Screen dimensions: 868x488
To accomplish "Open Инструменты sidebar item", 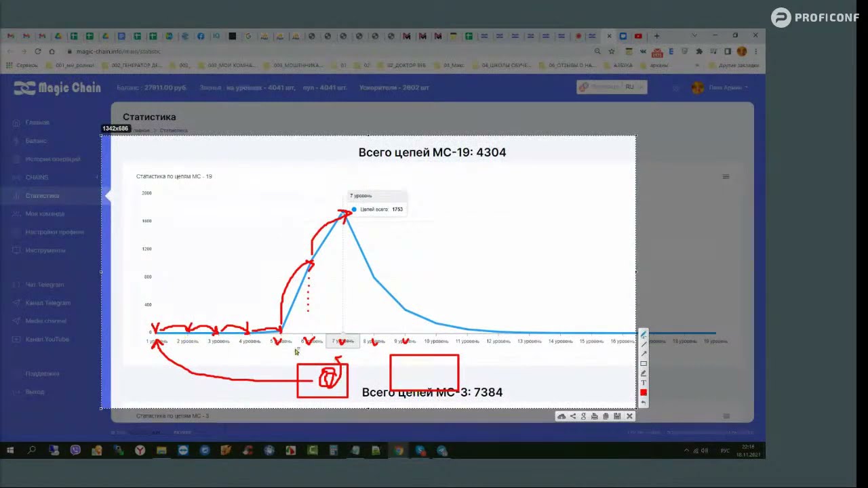I will 45,251.
